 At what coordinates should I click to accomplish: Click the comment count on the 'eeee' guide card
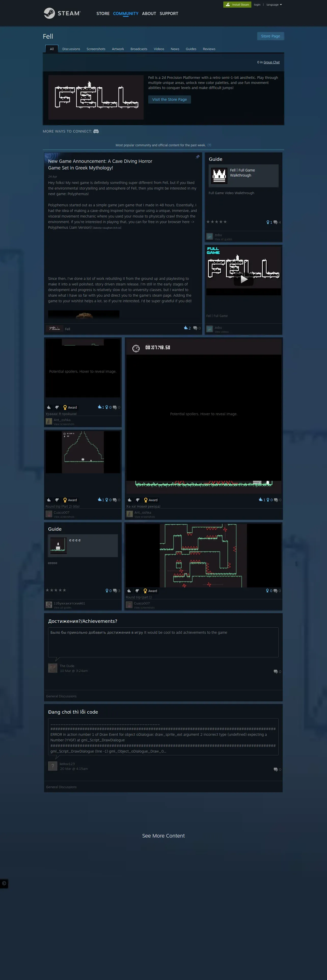tap(116, 591)
